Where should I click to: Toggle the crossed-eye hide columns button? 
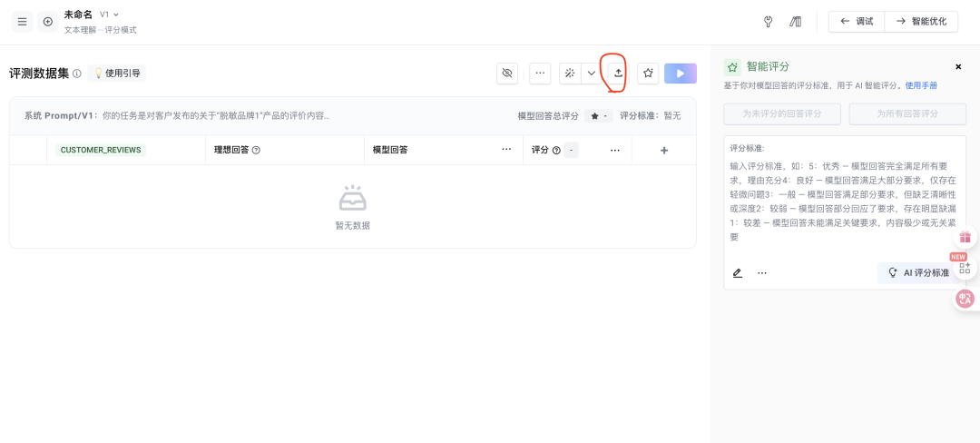(507, 74)
